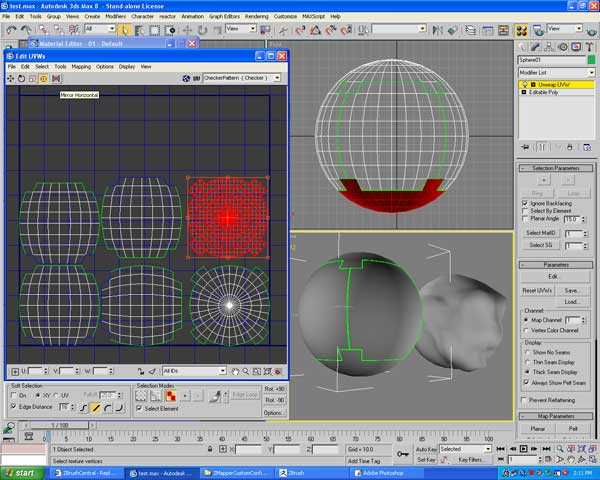Screen dimensions: 600x480
Task: Click Pin Stack icon below modifier stack
Action: pyautogui.click(x=525, y=147)
